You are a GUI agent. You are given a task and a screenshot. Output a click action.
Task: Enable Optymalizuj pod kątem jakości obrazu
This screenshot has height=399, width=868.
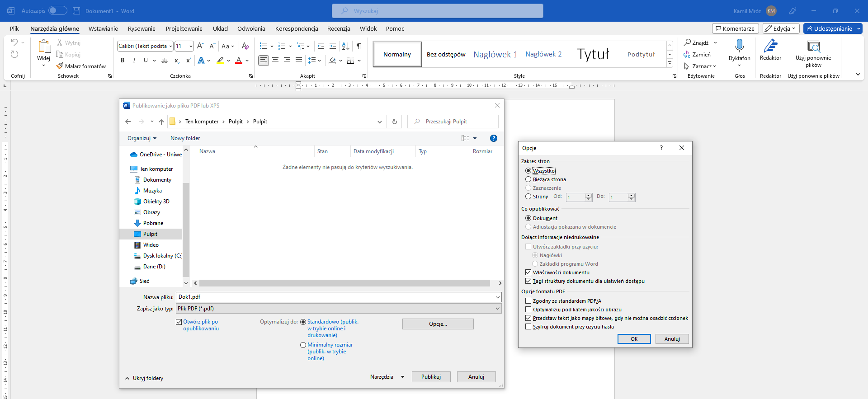coord(528,310)
